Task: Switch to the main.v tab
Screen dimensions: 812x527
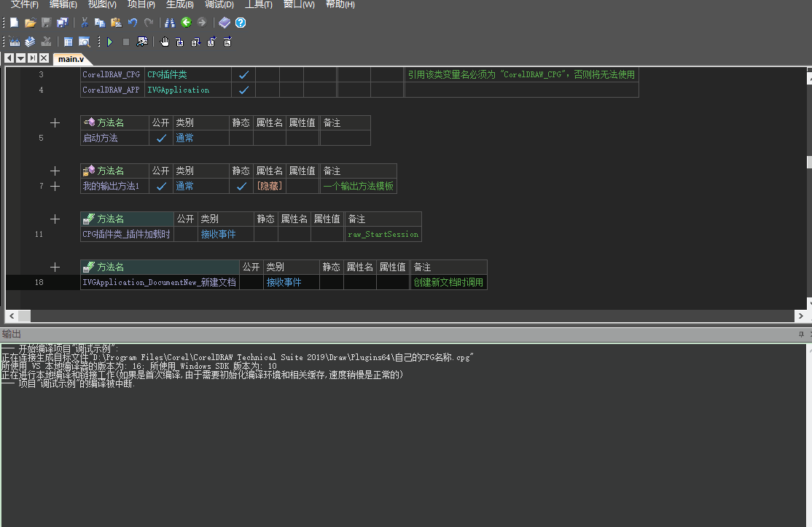Action: click(71, 59)
